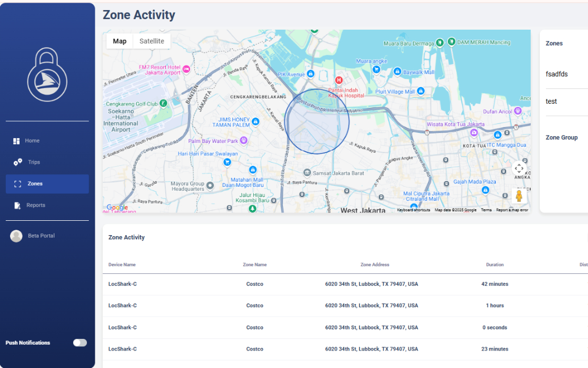The height and width of the screenshot is (368, 588).
Task: Click the padlock app logo
Action: [47, 75]
